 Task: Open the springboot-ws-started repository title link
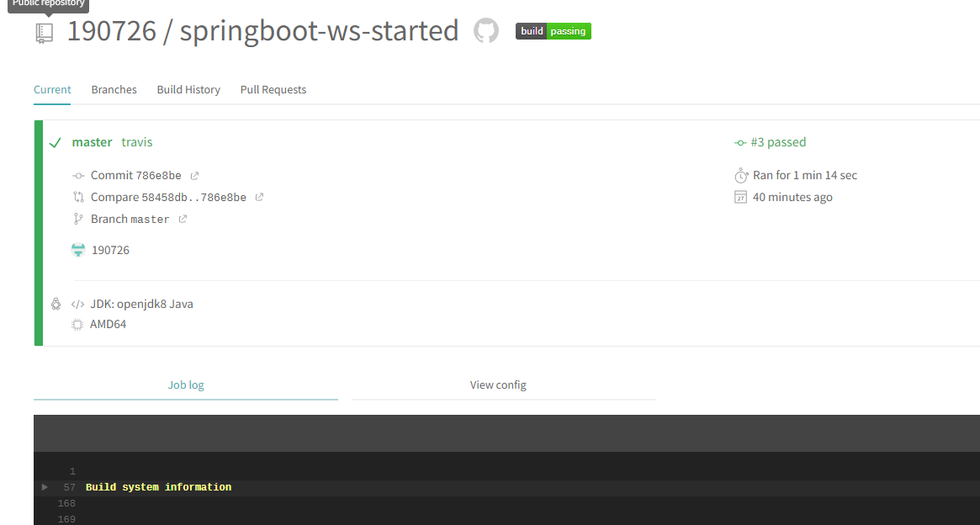point(319,31)
